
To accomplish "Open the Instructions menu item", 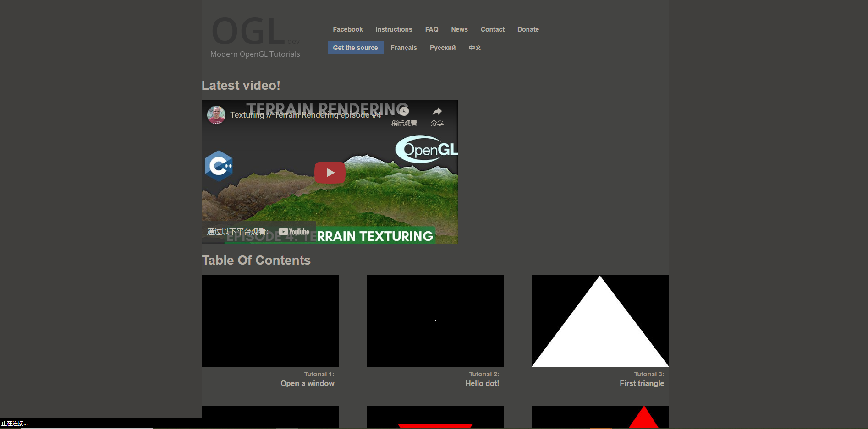I will tap(394, 29).
